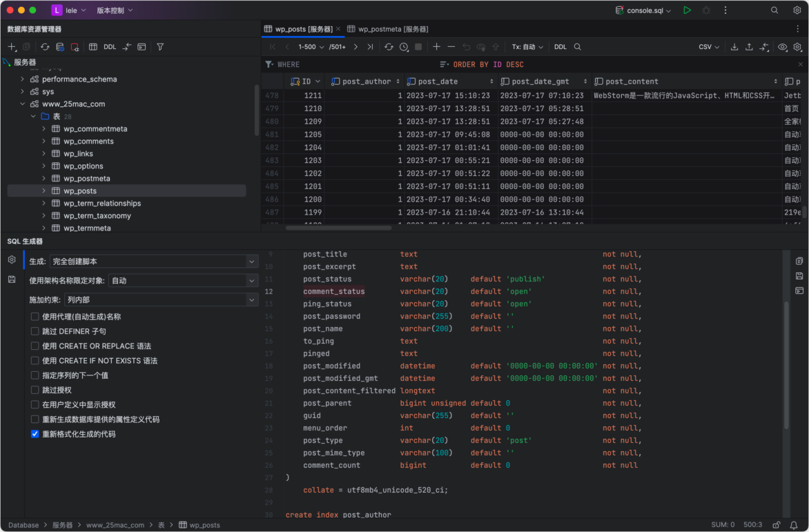Uncheck 重新格式化生成的代码 checkbox
Screen dimensions: 809x532
click(35, 434)
